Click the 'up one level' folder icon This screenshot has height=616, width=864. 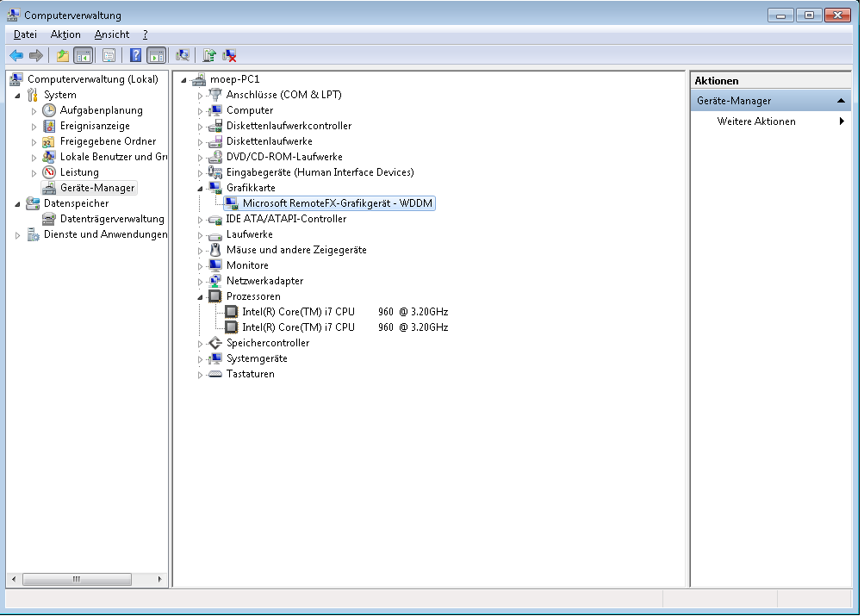tap(62, 56)
